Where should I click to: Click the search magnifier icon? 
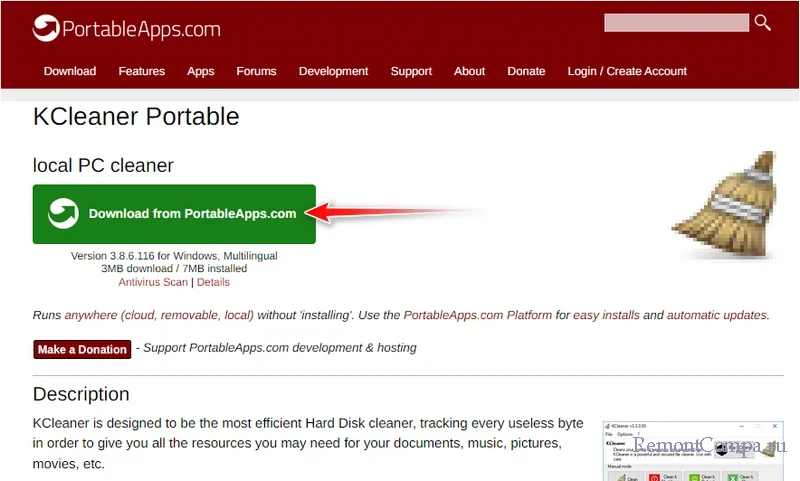pos(763,23)
